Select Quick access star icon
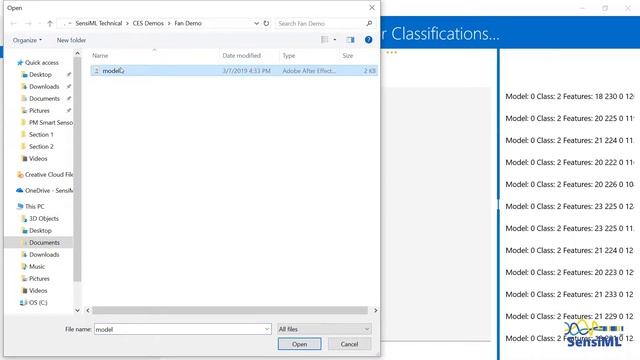 19,62
